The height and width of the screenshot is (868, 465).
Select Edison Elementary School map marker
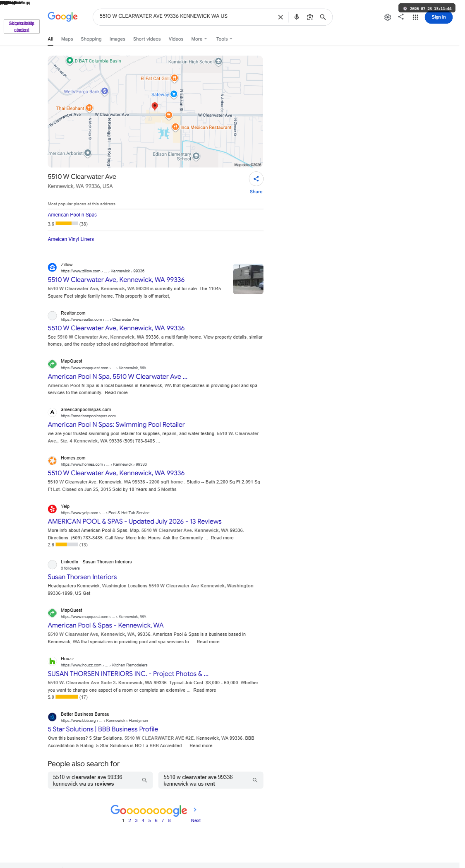coord(197,156)
